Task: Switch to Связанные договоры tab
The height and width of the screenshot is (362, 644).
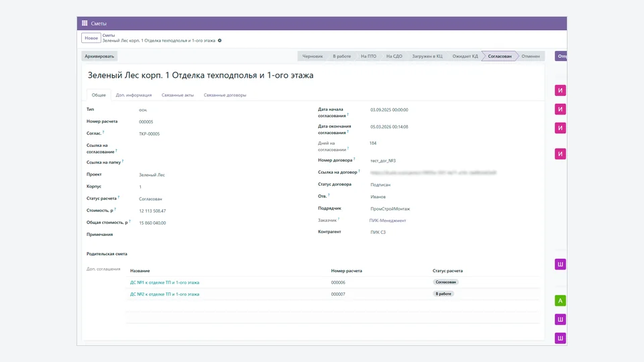Action: pyautogui.click(x=225, y=95)
